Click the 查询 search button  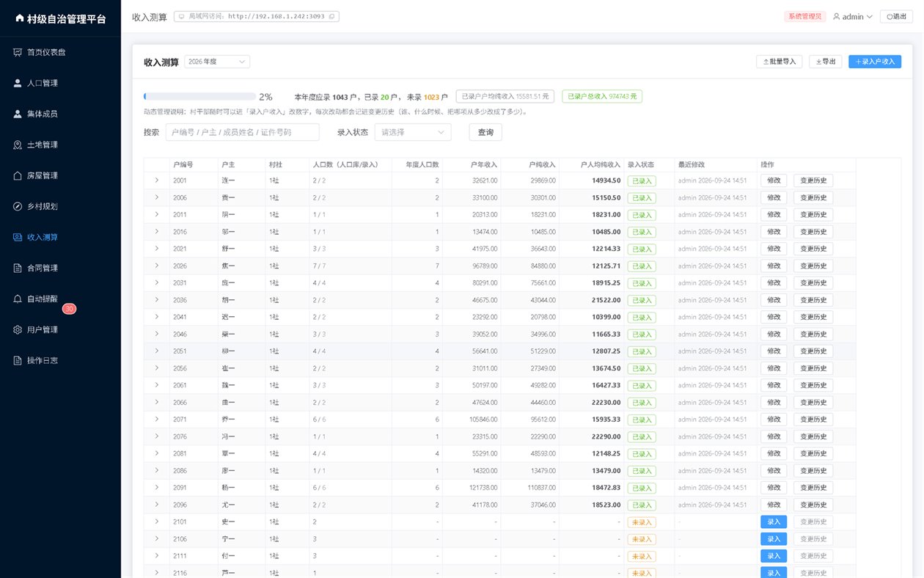pyautogui.click(x=485, y=132)
